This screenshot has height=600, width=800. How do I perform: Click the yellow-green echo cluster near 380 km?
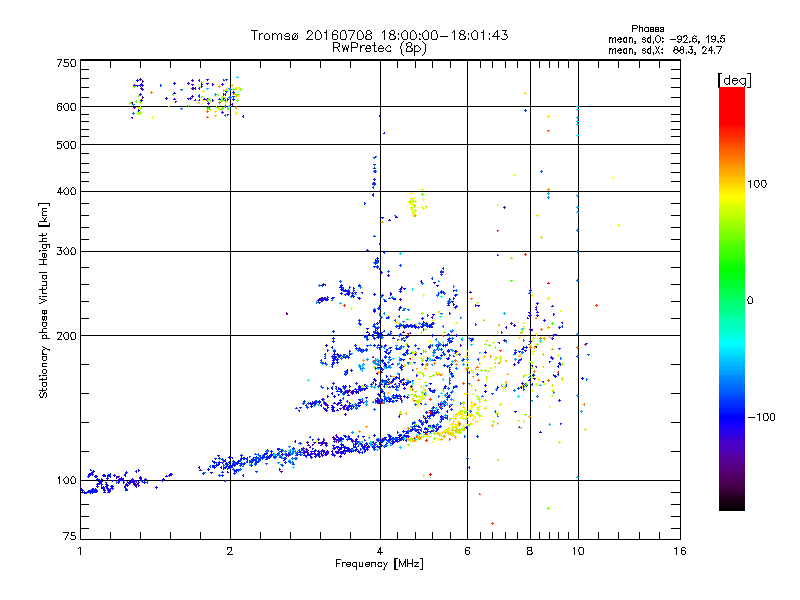[416, 204]
